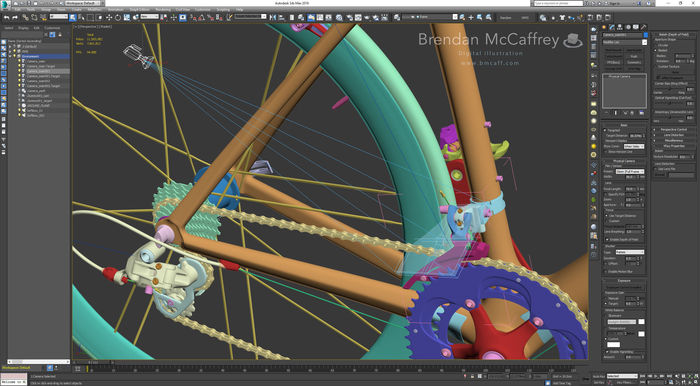The image size is (700, 386).
Task: Toggle Enable Motion Blur checkbox
Action: pos(605,271)
